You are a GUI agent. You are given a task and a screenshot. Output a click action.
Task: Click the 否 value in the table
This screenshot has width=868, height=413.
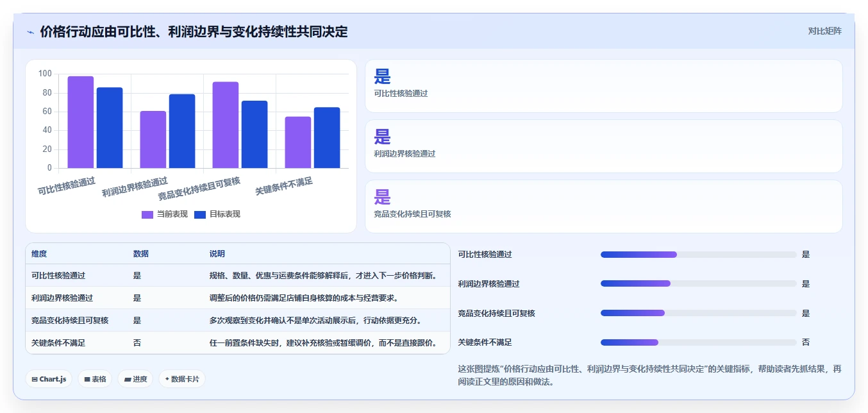137,342
